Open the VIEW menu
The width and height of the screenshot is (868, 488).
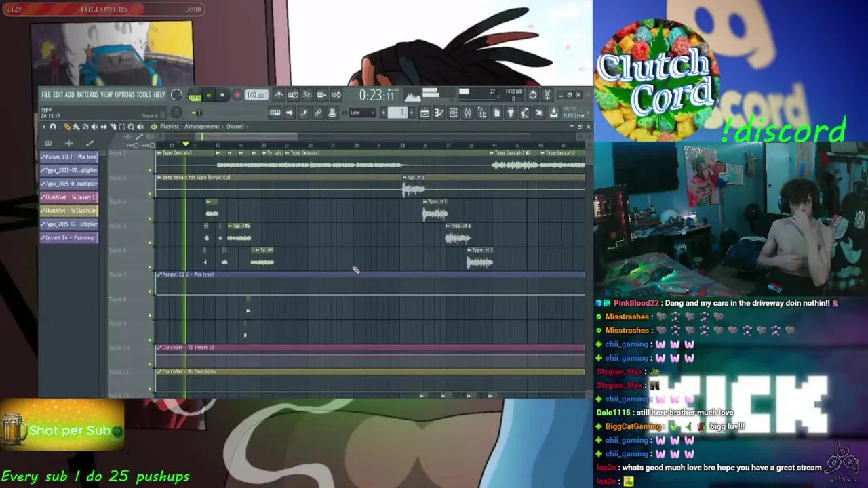pyautogui.click(x=106, y=95)
